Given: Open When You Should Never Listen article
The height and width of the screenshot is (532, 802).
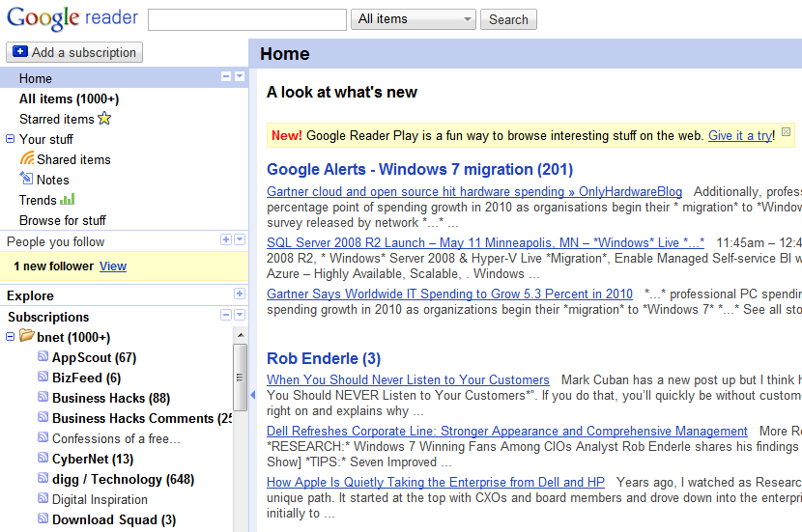Looking at the screenshot, I should [x=408, y=379].
